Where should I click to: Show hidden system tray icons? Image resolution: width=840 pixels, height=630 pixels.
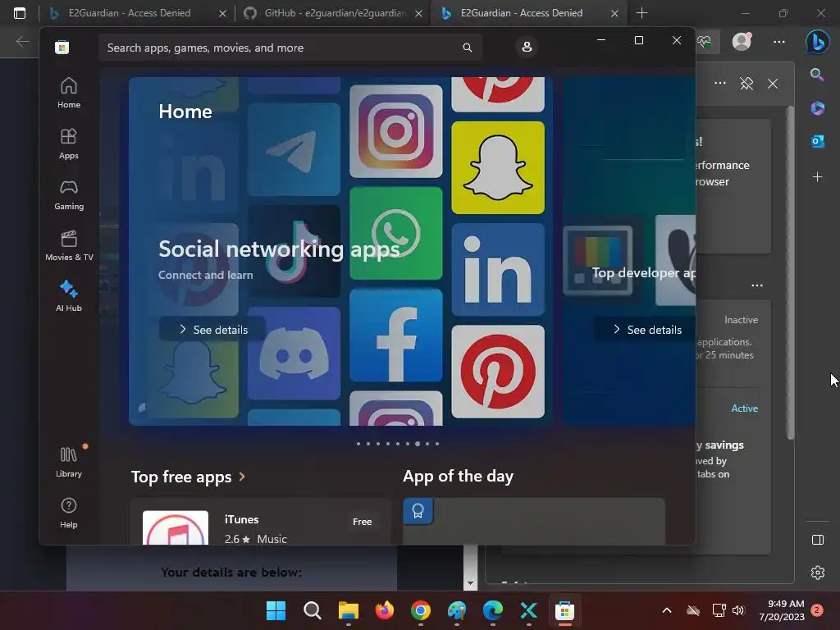tap(666, 610)
